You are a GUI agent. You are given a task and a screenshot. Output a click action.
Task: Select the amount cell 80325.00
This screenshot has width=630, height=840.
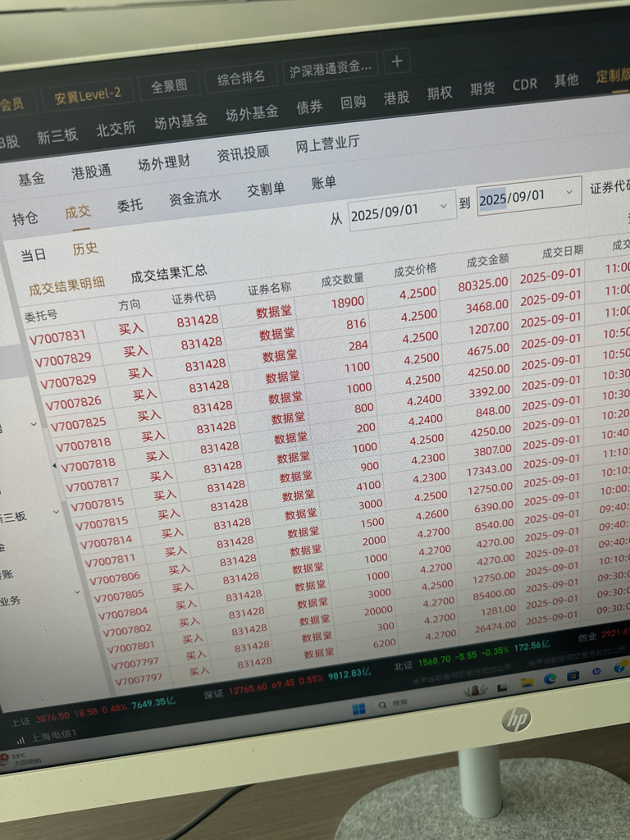tap(482, 285)
